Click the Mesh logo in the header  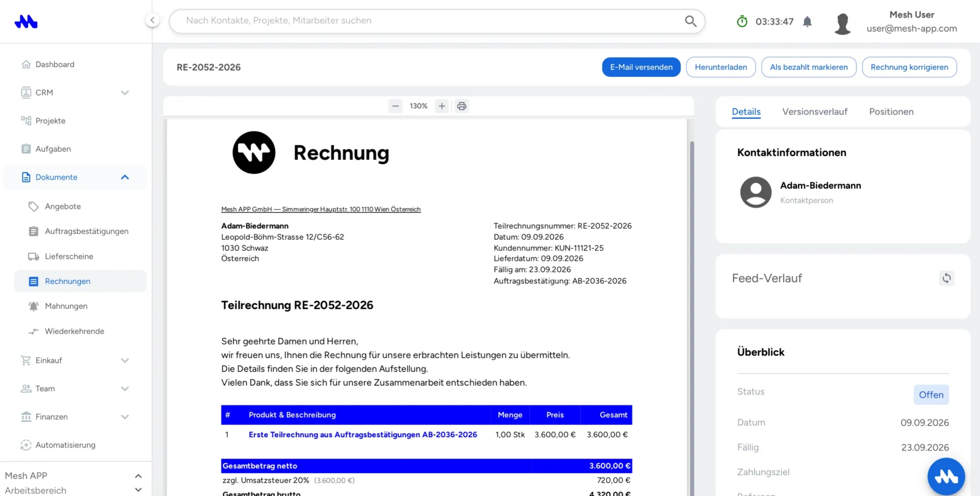click(26, 22)
